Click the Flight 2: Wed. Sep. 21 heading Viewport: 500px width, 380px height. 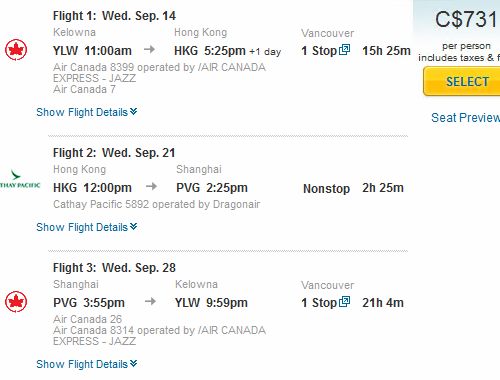(x=114, y=153)
